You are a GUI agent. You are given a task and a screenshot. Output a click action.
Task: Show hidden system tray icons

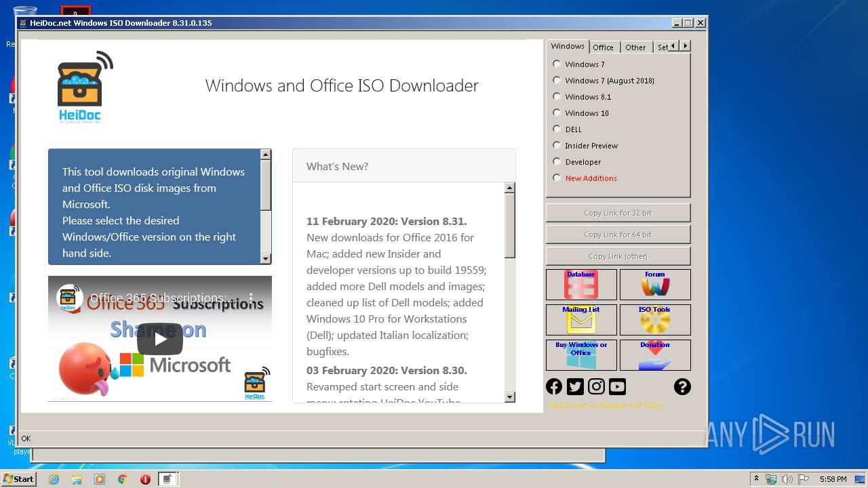(756, 479)
